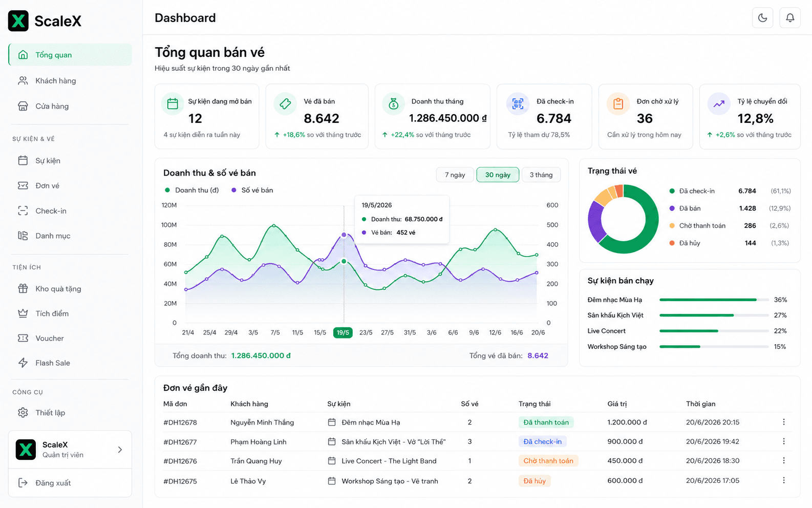Viewport: 812px width, 508px height.
Task: Click the Kho quà tặng gift icon
Action: (23, 288)
